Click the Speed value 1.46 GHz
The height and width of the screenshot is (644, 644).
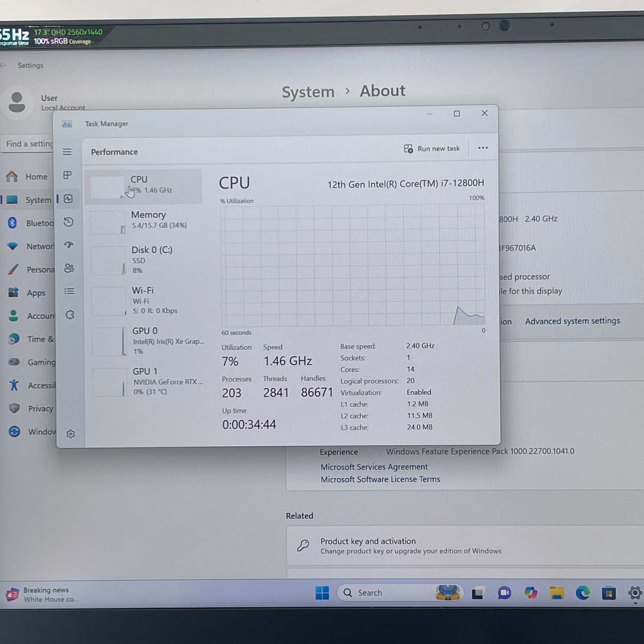click(x=287, y=361)
